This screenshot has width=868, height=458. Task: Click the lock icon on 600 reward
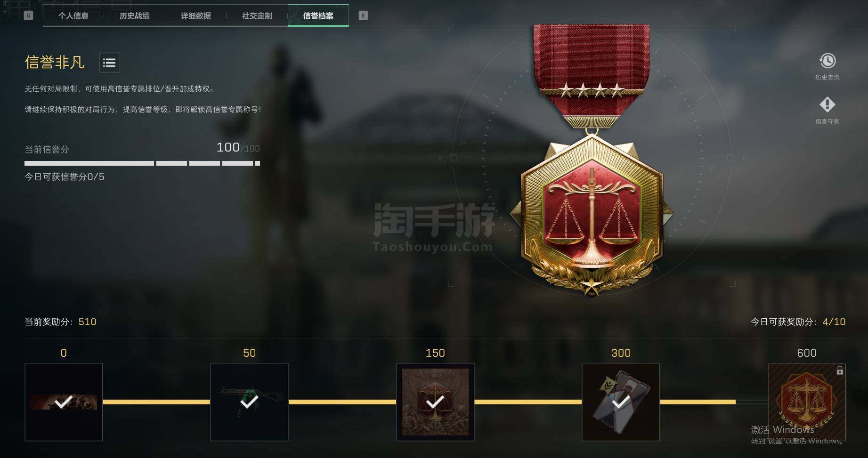coord(840,370)
